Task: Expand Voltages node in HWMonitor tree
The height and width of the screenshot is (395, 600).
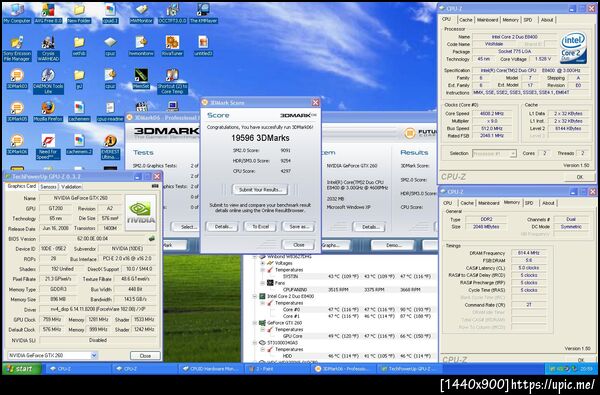Action: click(x=262, y=263)
